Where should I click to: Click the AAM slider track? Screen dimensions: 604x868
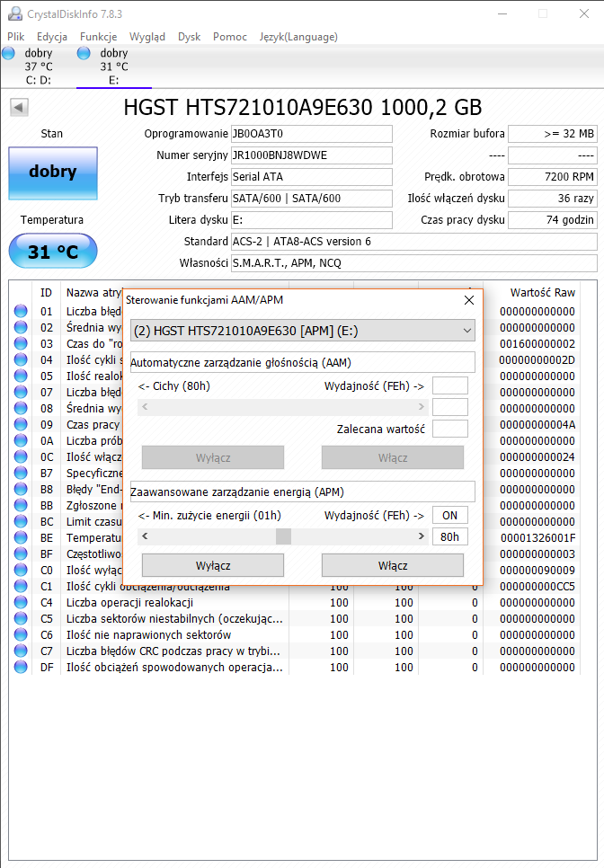(x=283, y=407)
